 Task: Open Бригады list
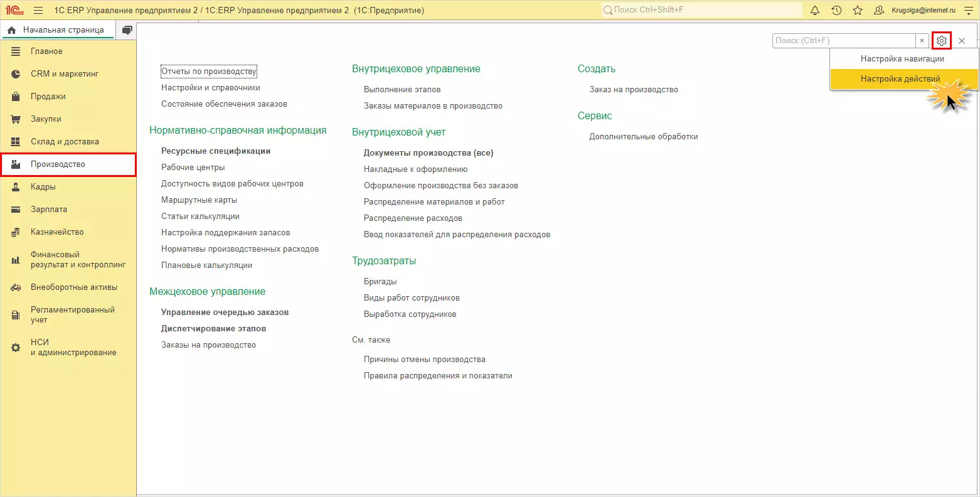(x=380, y=282)
